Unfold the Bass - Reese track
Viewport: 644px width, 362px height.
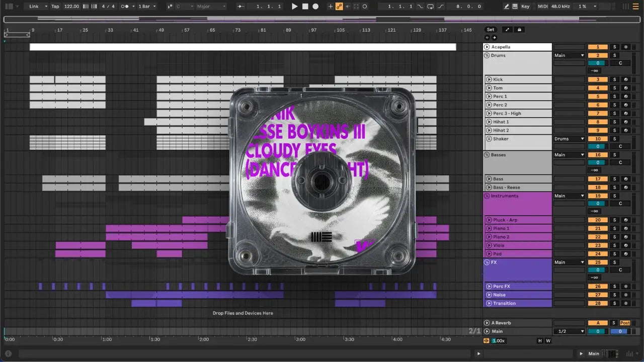[489, 188]
